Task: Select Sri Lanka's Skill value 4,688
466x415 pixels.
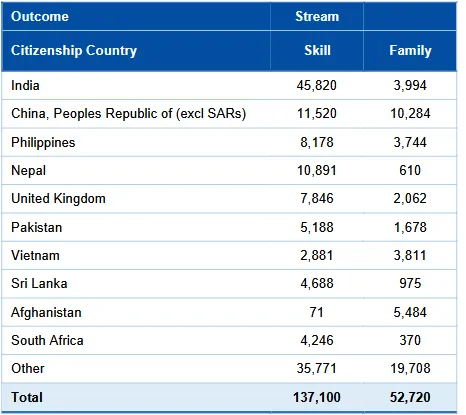Action: point(317,284)
